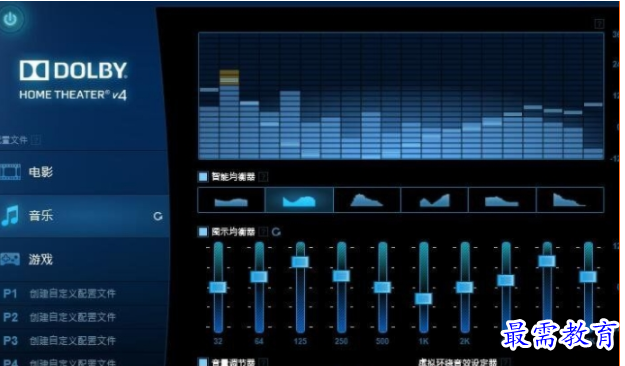Image resolution: width=625 pixels, height=366 pixels.
Task: Reset the 音乐 profile with refresh icon
Action: pyautogui.click(x=158, y=216)
